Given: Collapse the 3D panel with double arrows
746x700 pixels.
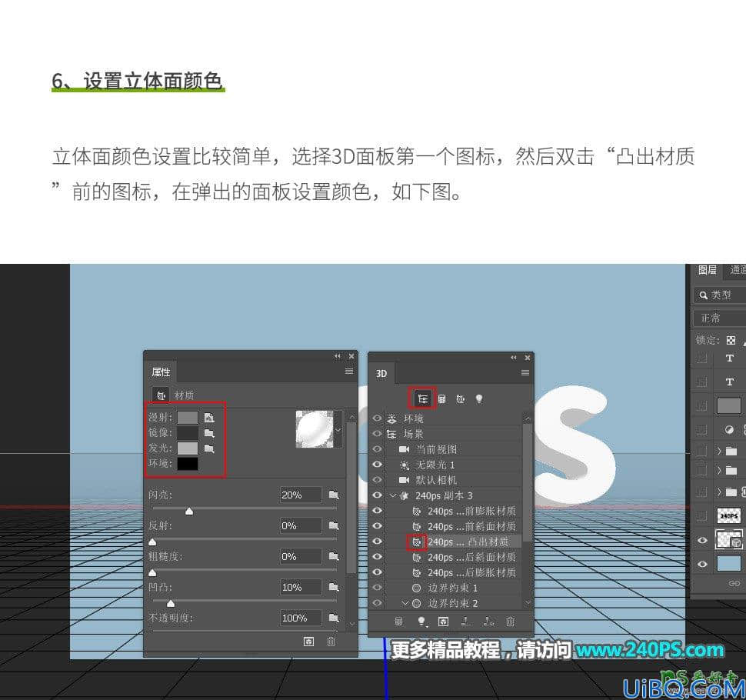Looking at the screenshot, I should 513,358.
